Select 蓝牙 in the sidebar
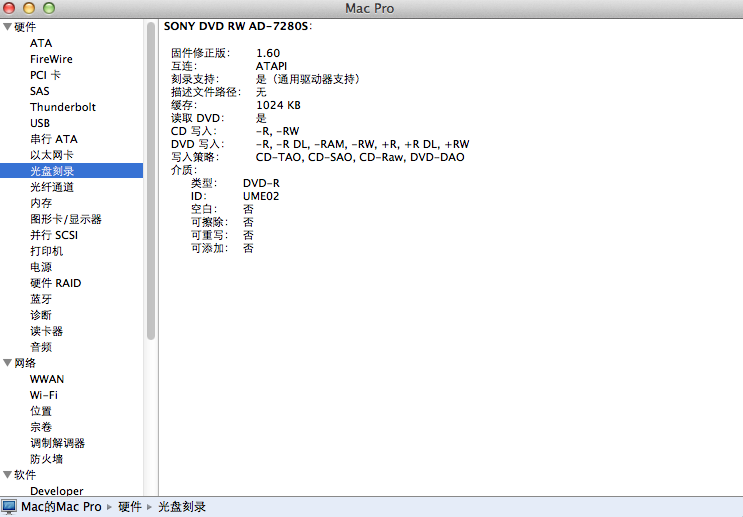The image size is (743, 517). pos(41,299)
